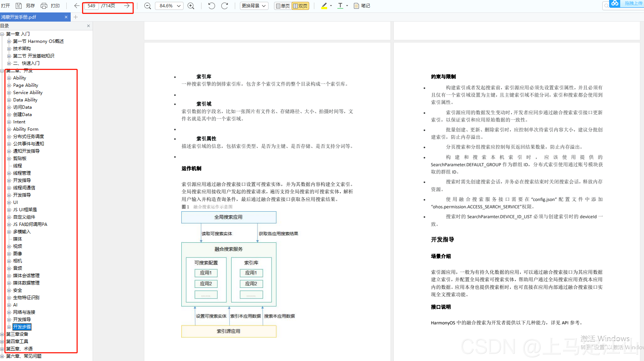Open the 更换背景 background dropdown
This screenshot has width=644, height=361.
254,6
